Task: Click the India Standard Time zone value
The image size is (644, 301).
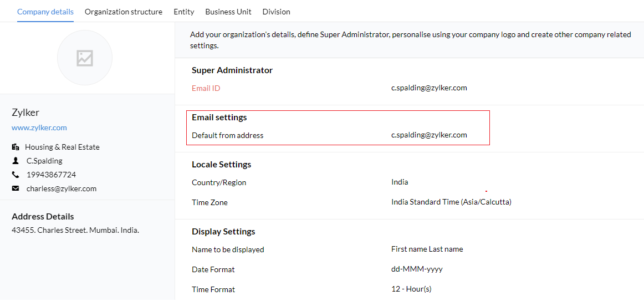Action: [451, 202]
